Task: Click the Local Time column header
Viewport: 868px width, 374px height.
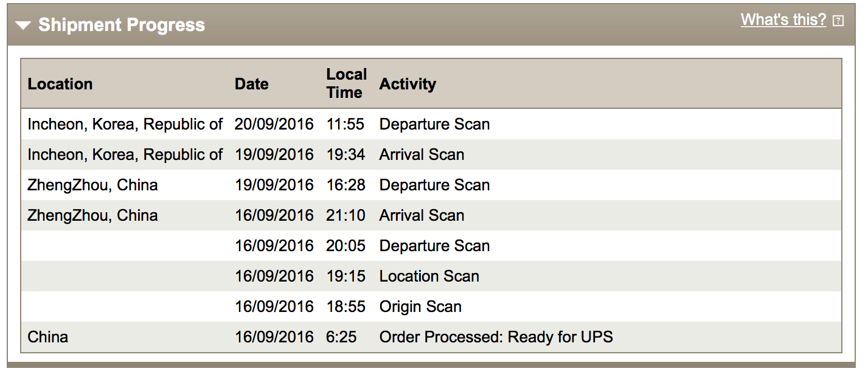Action: coord(346,83)
